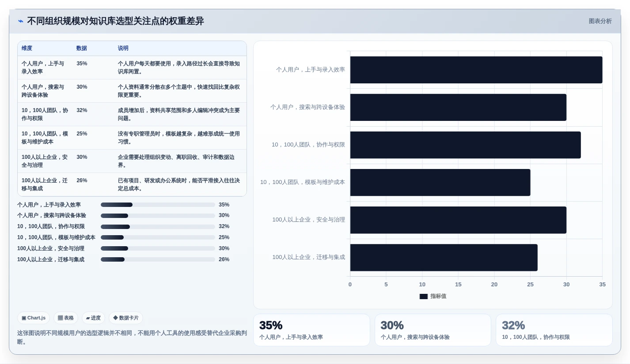Click the progress bar for 个人用户，搜索与跨设备体验

(158, 216)
